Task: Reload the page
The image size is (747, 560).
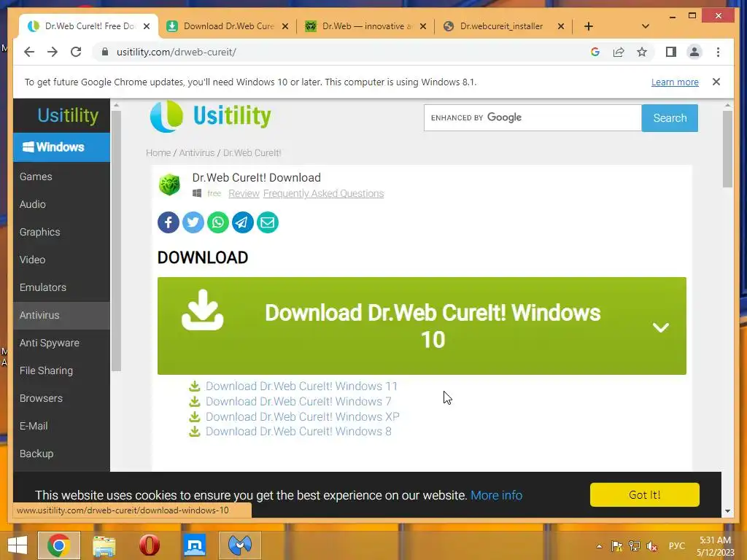Action: click(76, 52)
